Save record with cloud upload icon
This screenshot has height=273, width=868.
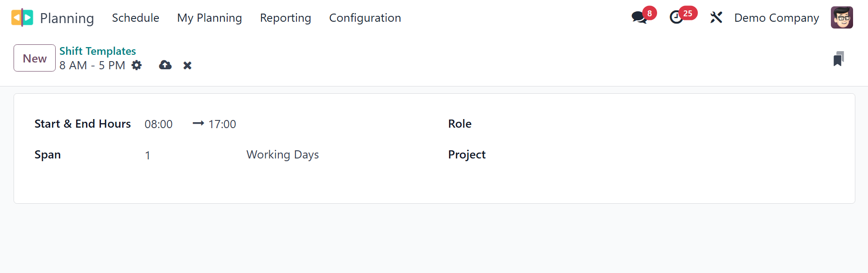coord(165,65)
